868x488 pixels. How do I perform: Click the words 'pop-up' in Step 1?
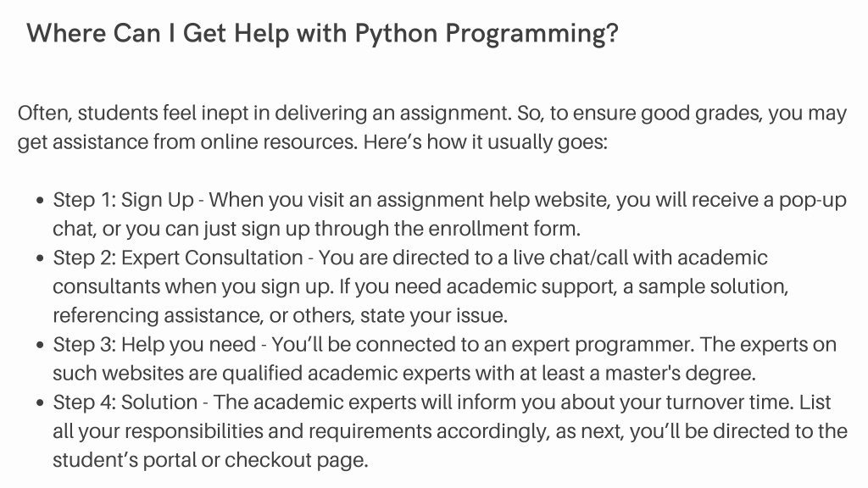[813, 200]
